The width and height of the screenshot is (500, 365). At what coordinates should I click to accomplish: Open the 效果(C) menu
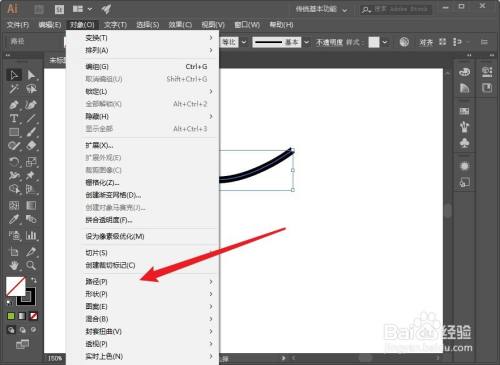180,25
